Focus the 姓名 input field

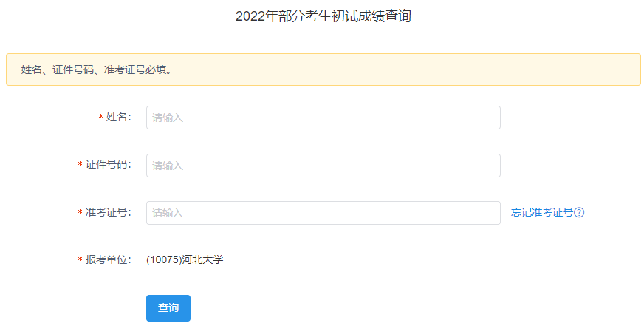pos(323,118)
